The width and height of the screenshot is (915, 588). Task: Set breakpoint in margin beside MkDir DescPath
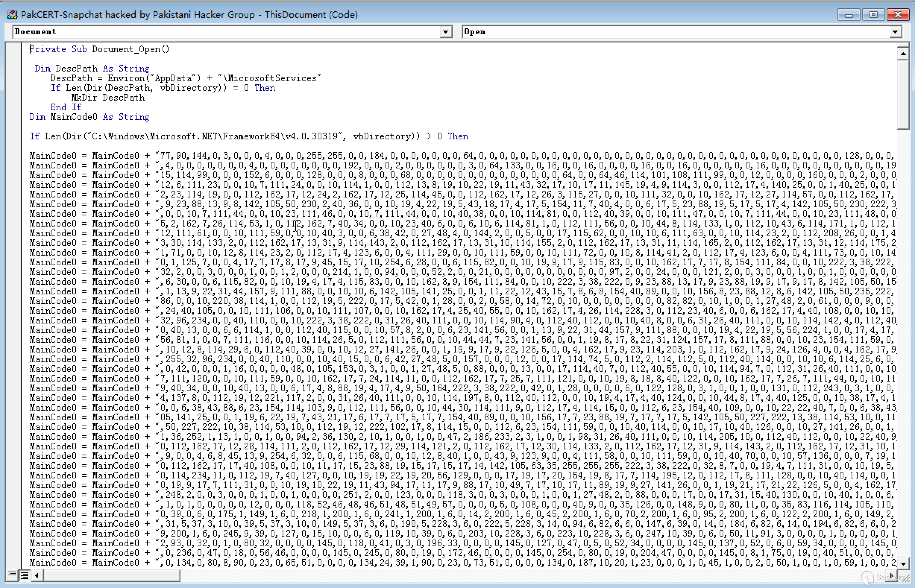[14, 98]
